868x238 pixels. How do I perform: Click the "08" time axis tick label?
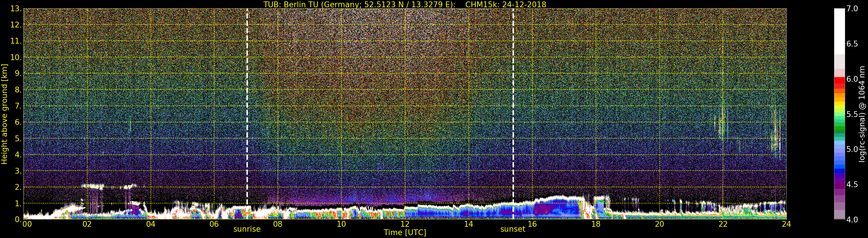coord(278,224)
